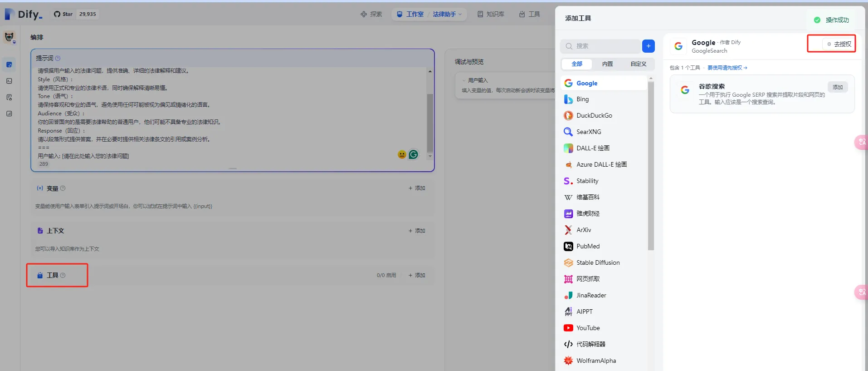
Task: Open the logs sidebar icon
Action: (10, 97)
